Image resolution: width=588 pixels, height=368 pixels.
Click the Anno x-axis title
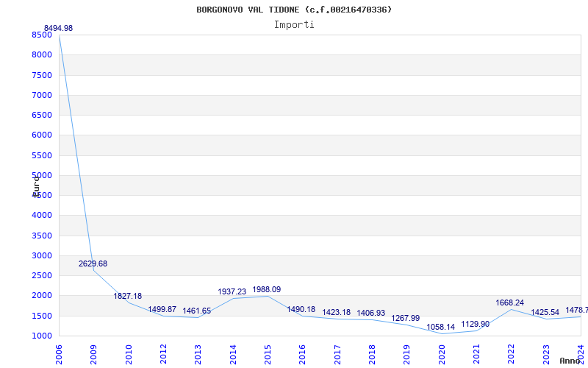(x=572, y=361)
